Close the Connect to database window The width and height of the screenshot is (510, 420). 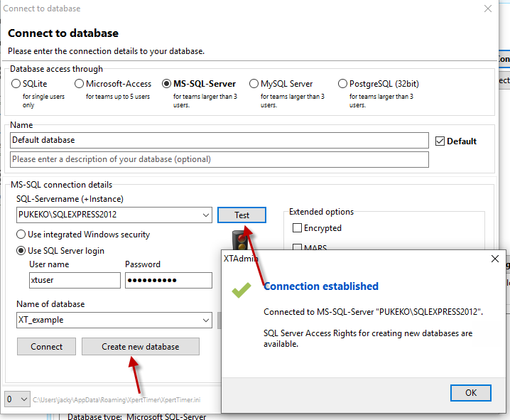[487, 9]
